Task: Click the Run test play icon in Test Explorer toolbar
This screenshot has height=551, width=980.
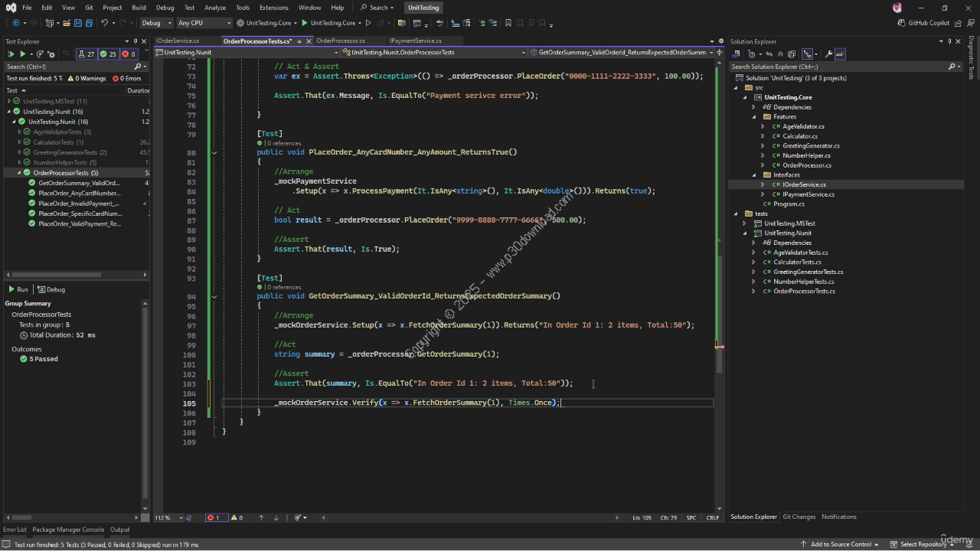Action: [23, 54]
